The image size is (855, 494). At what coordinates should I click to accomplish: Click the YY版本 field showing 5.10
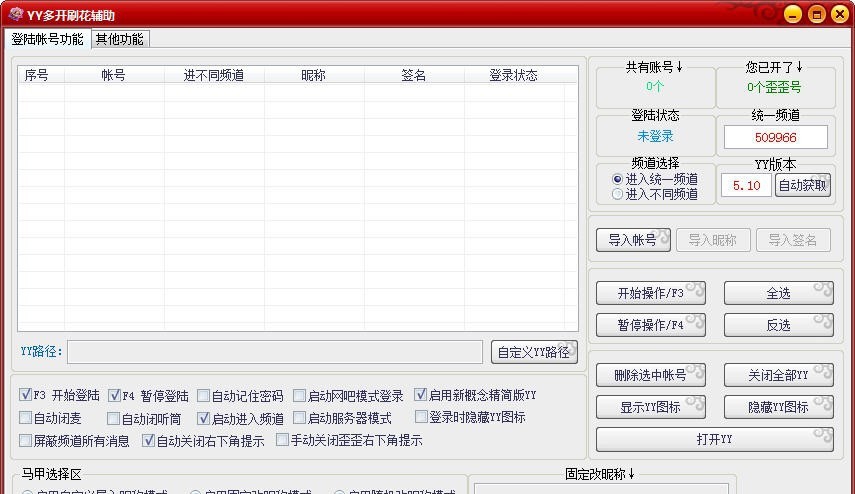746,185
